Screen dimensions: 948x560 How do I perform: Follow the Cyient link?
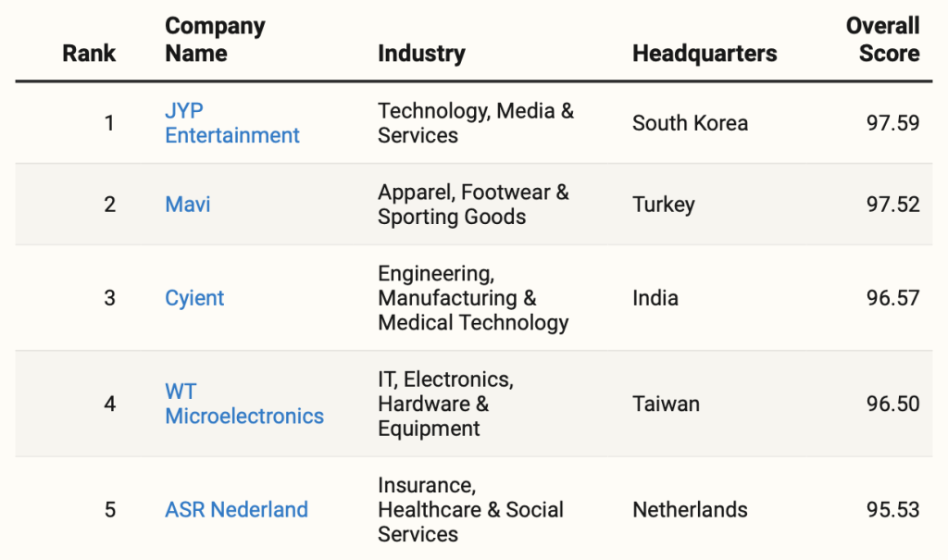(x=194, y=298)
